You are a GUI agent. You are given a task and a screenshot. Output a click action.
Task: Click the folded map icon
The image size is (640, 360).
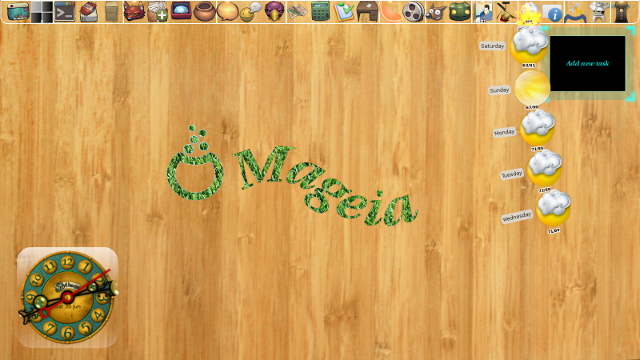point(297,11)
